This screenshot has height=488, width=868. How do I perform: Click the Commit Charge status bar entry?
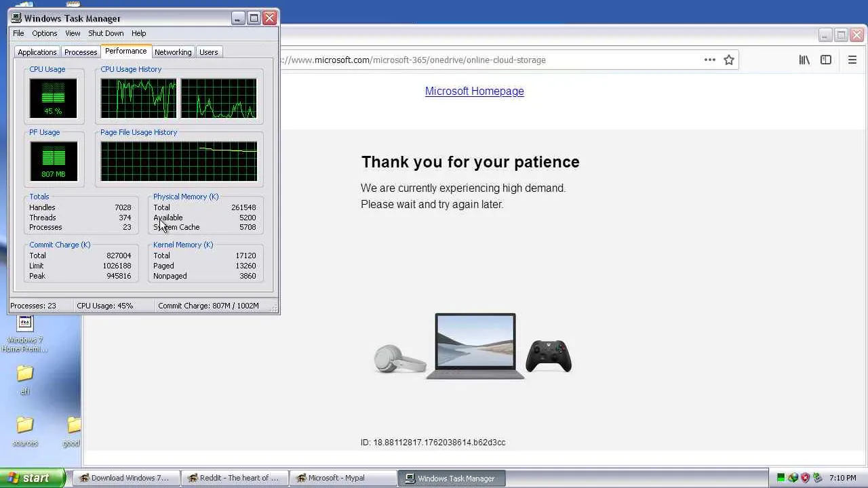209,306
